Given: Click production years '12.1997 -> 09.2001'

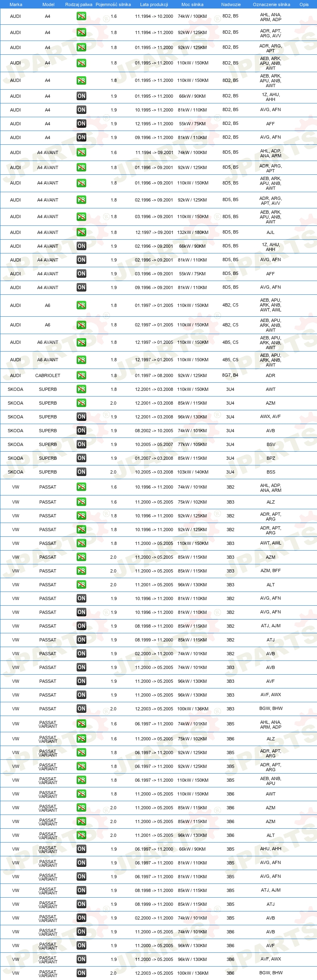Looking at the screenshot, I should pos(154,233).
